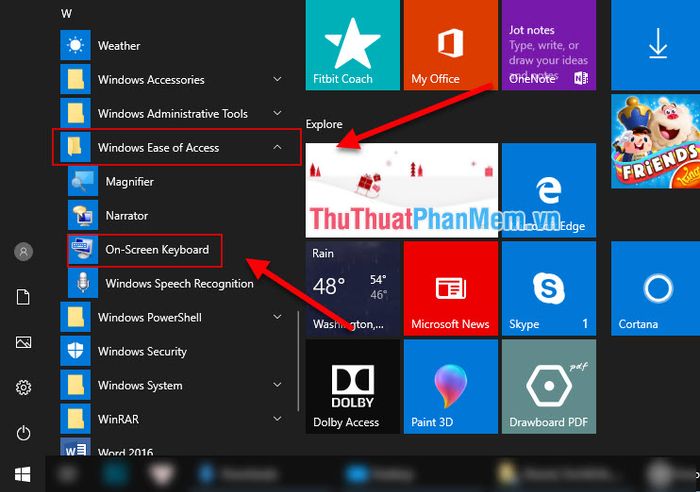
Task: Click the Windows PowerShell label
Action: click(x=150, y=317)
